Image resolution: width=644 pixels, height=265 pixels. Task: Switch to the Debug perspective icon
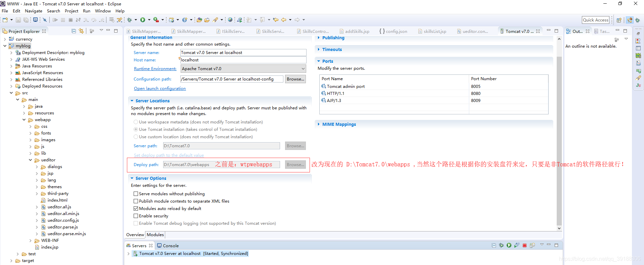click(638, 20)
